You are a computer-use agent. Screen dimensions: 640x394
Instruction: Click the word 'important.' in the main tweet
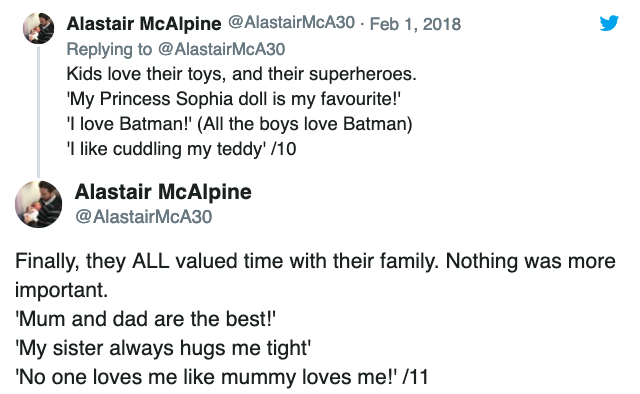(x=62, y=290)
